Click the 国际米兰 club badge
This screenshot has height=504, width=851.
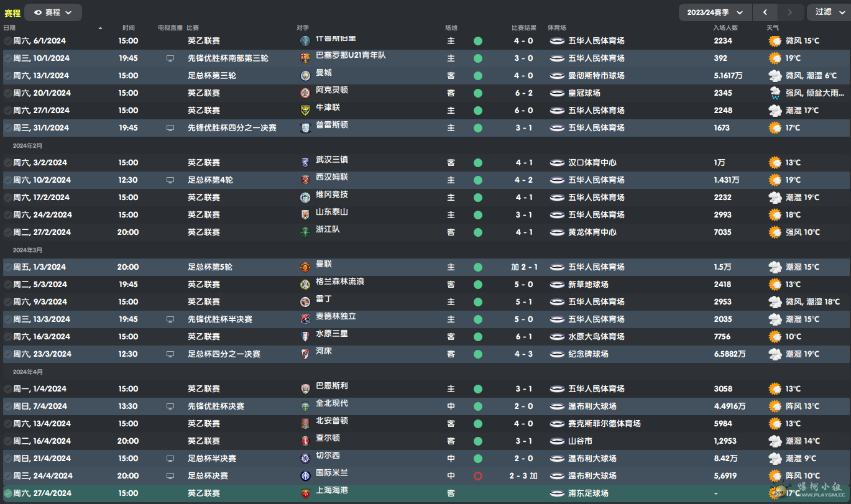click(x=305, y=476)
